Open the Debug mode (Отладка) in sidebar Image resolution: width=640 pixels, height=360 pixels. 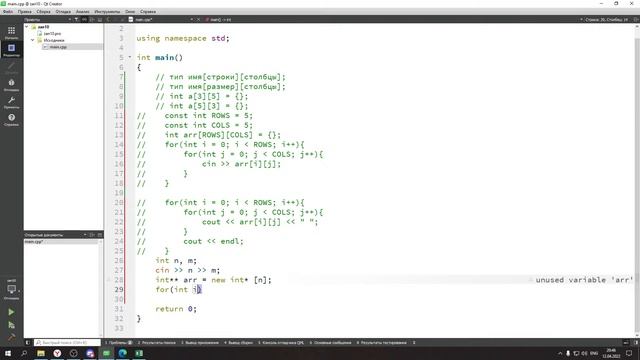11,85
